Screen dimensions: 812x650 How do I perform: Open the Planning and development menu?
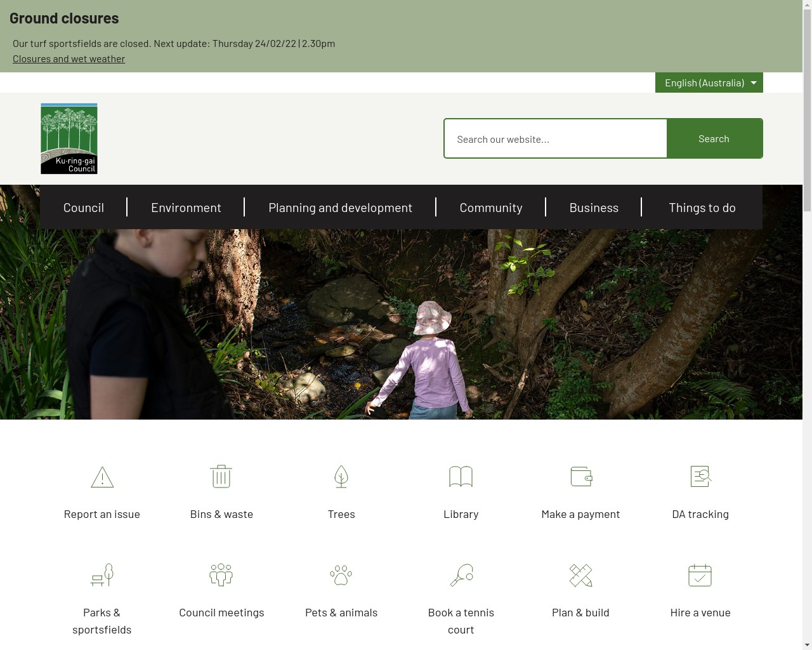coord(340,208)
